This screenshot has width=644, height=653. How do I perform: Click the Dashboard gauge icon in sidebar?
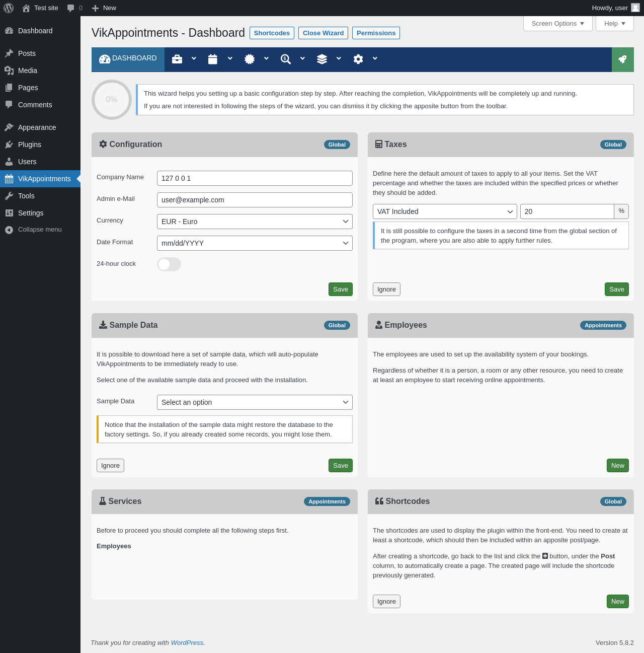[x=9, y=31]
